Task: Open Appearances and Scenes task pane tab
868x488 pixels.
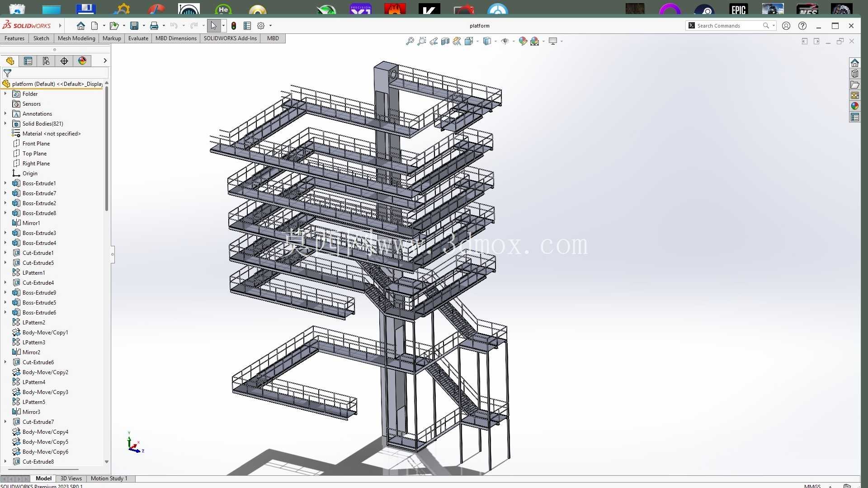Action: click(854, 106)
